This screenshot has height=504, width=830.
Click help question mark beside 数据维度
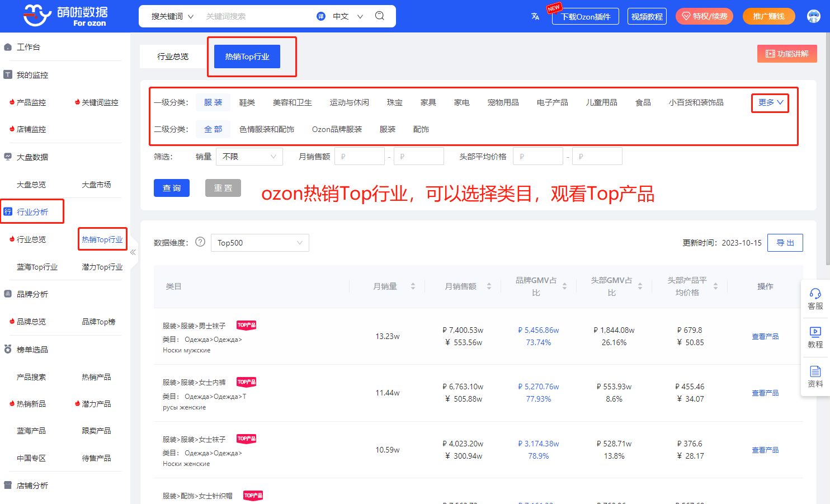[x=200, y=242]
